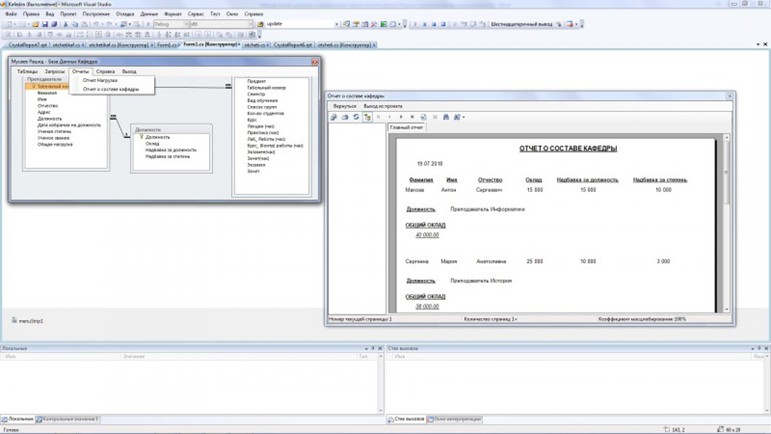
Task: Open the File menu (Файл)
Action: click(11, 14)
